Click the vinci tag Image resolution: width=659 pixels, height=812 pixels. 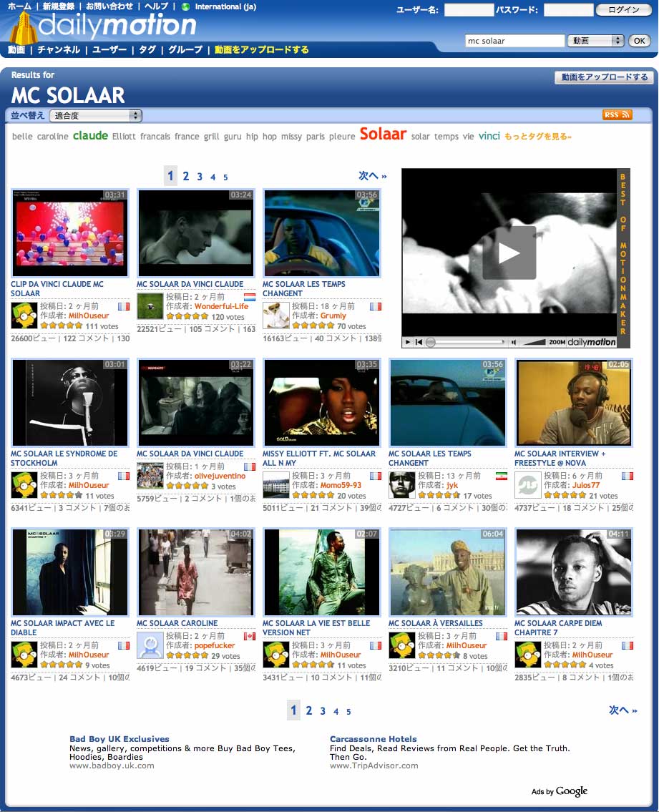[x=489, y=136]
